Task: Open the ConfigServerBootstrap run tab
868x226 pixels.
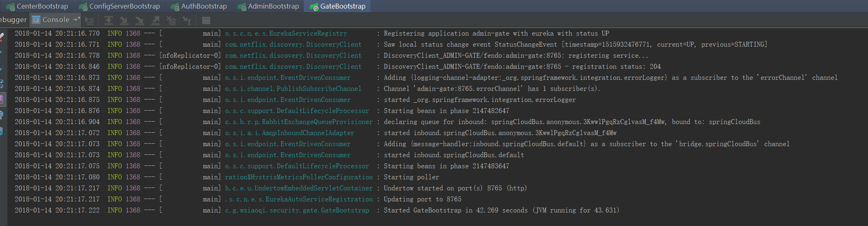Action: point(119,6)
